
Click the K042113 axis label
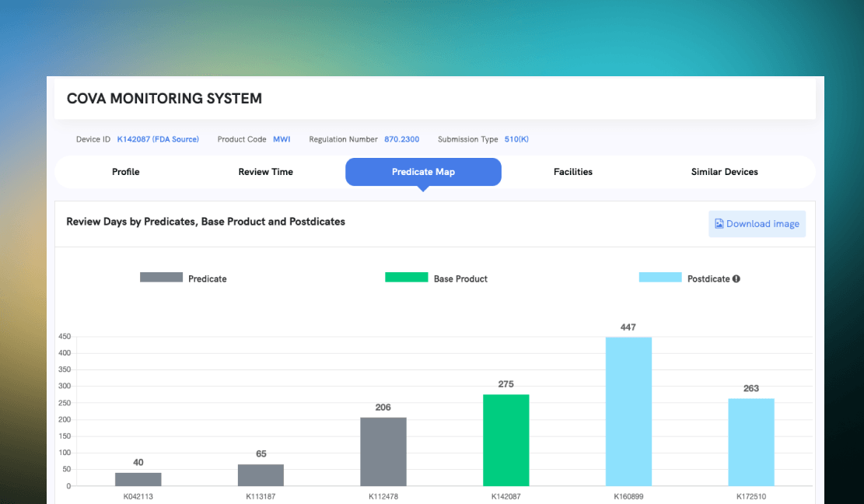coord(138,496)
